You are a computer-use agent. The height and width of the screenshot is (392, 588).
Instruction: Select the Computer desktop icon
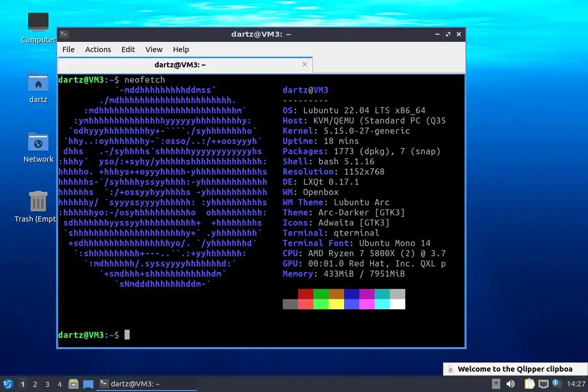(38, 28)
